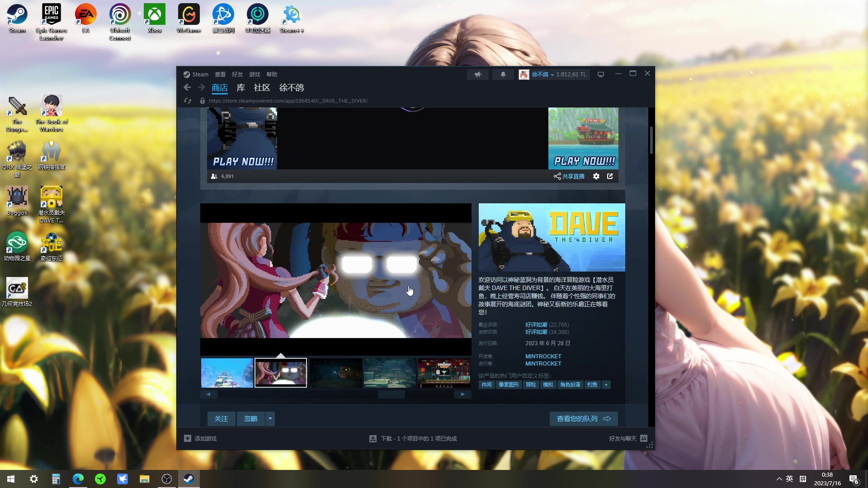Open File Explorer in taskbar

145,479
